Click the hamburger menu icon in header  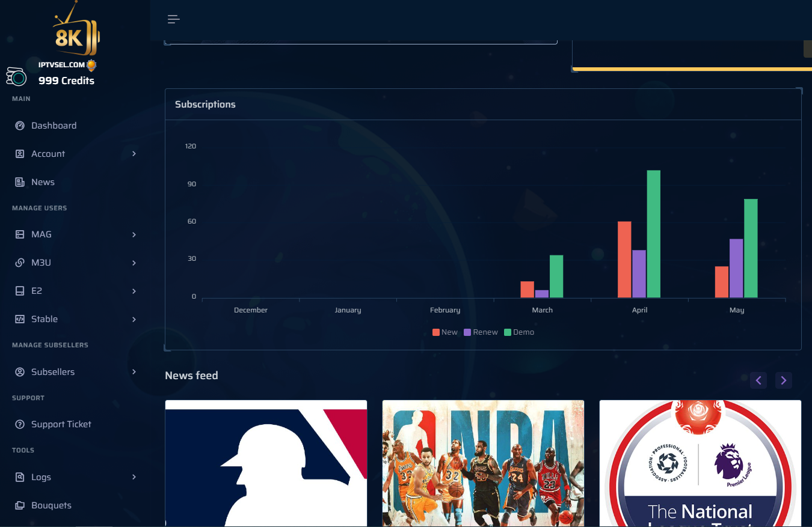[173, 19]
